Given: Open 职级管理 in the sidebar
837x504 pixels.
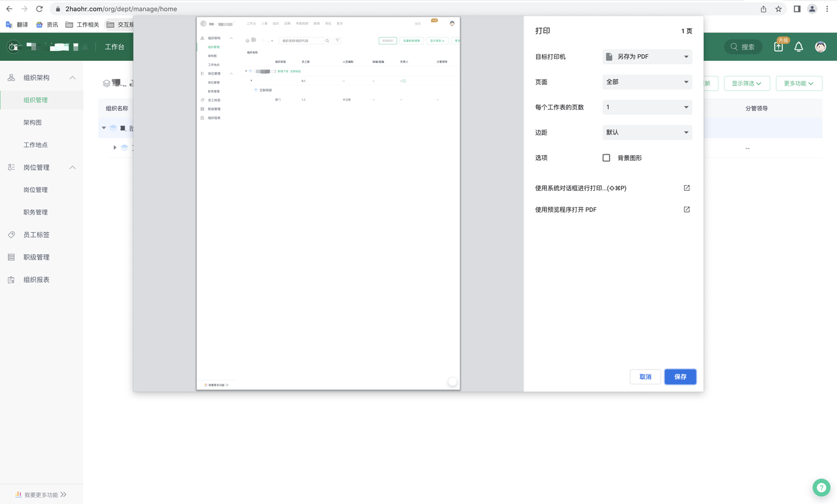Looking at the screenshot, I should point(37,258).
